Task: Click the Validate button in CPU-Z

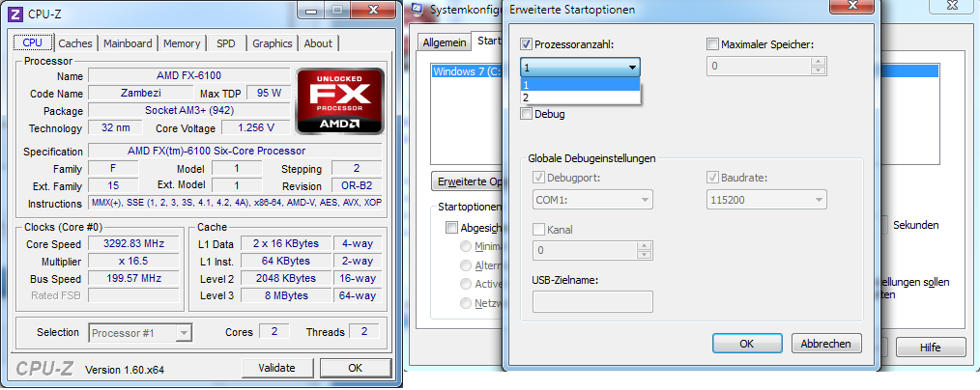Action: click(x=276, y=368)
